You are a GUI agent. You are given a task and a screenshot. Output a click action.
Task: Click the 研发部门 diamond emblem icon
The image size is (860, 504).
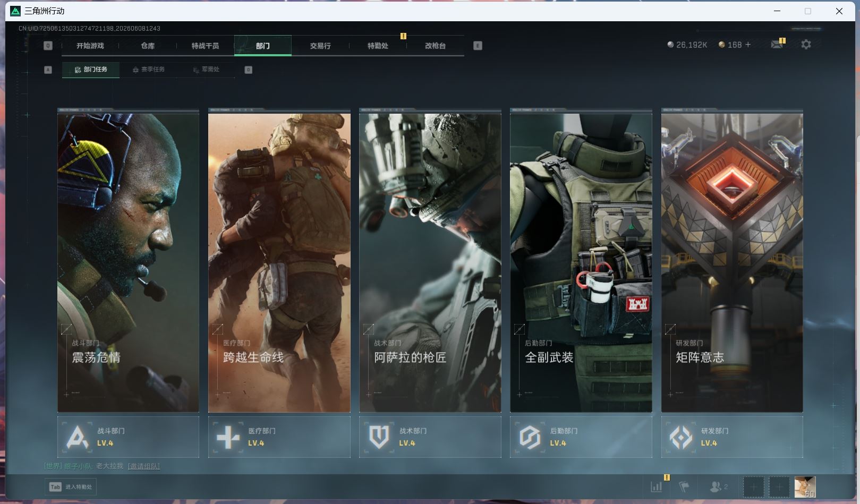pyautogui.click(x=681, y=438)
